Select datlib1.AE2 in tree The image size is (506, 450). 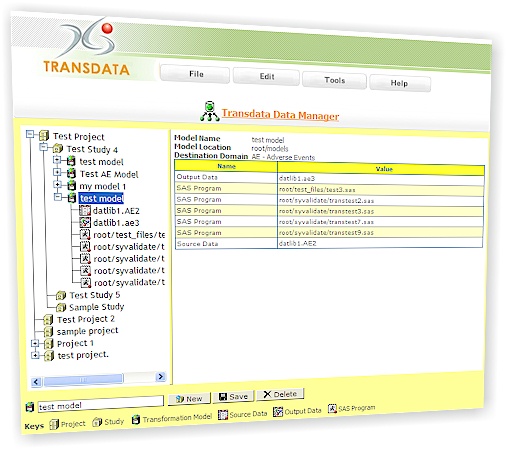pyautogui.click(x=116, y=211)
